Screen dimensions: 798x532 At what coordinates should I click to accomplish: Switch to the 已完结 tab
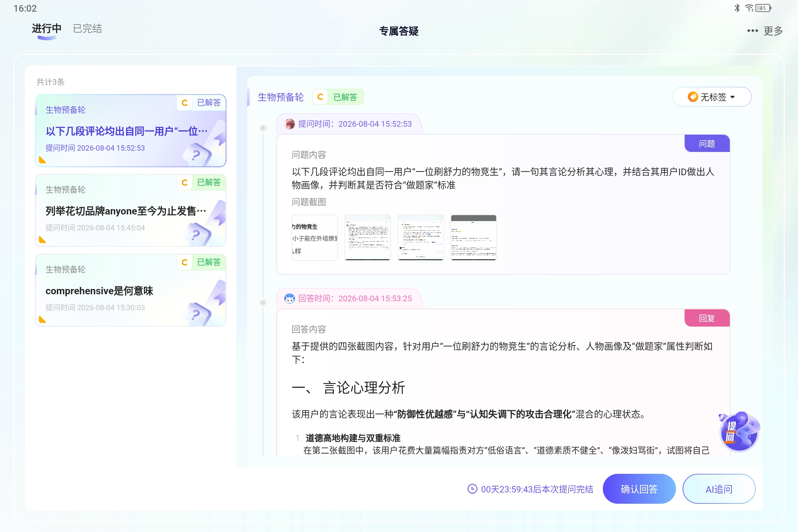87,29
